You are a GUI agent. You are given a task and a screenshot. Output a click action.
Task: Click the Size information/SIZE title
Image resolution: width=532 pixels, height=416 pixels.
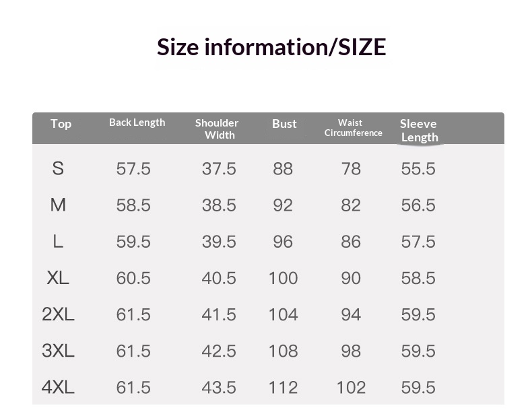click(x=271, y=47)
